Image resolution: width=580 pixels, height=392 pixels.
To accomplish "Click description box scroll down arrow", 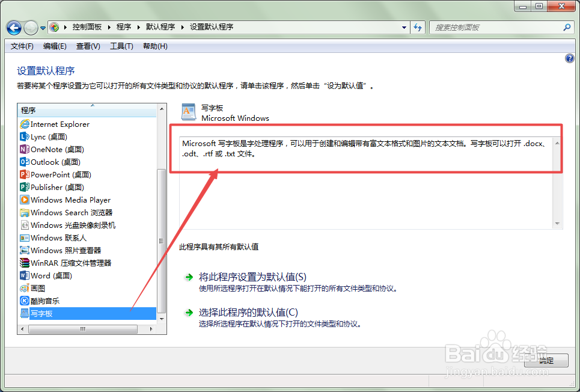I will 557,224.
